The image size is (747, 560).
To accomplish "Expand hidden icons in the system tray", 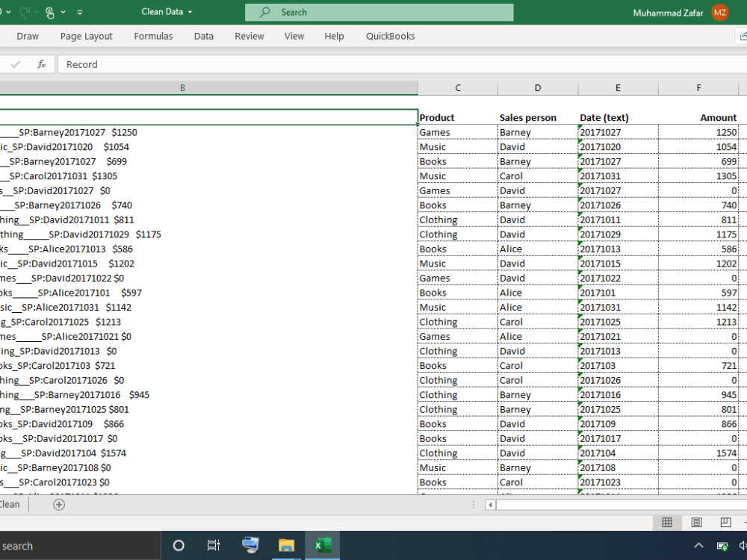I will tap(698, 545).
